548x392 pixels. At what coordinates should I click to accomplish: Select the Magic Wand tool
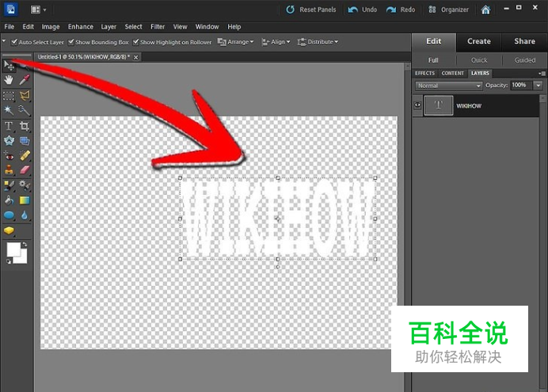pos(9,110)
